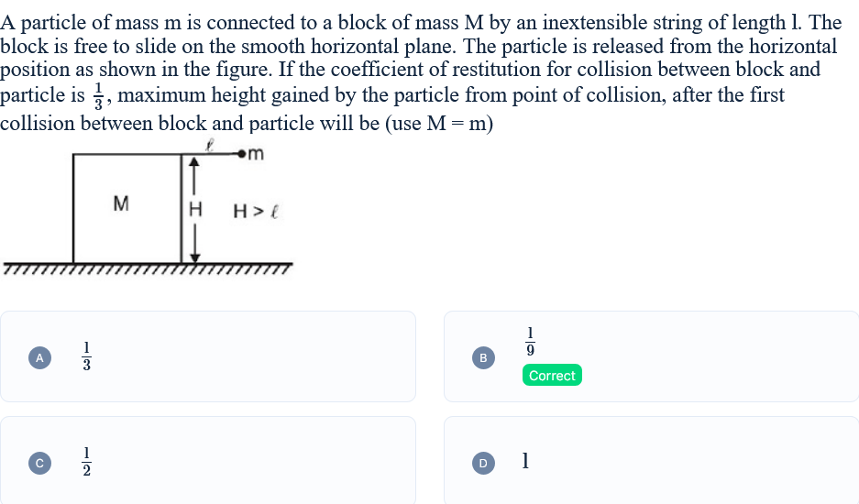The image size is (859, 504).
Task: Click the block labeled M in the figure
Action: 127,209
